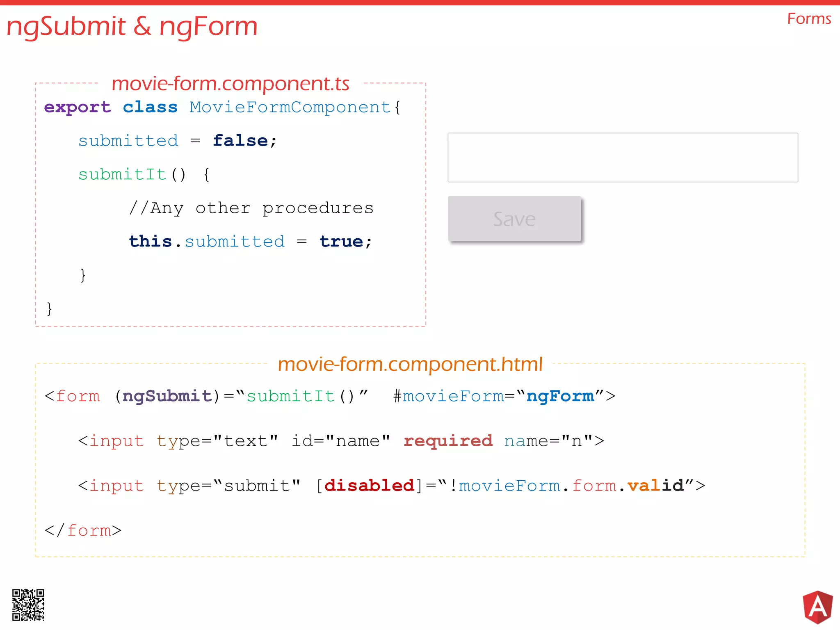Click the disabled Save button

[514, 219]
